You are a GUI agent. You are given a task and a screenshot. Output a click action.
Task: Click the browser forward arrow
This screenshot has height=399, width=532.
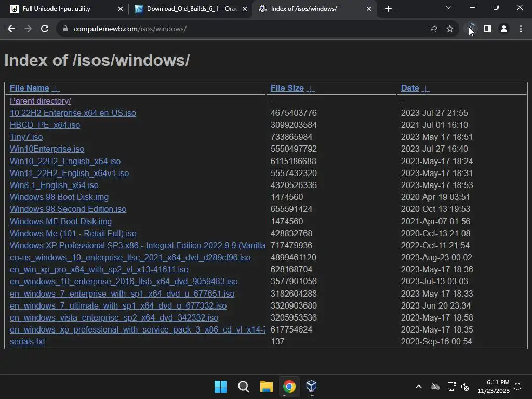[28, 29]
